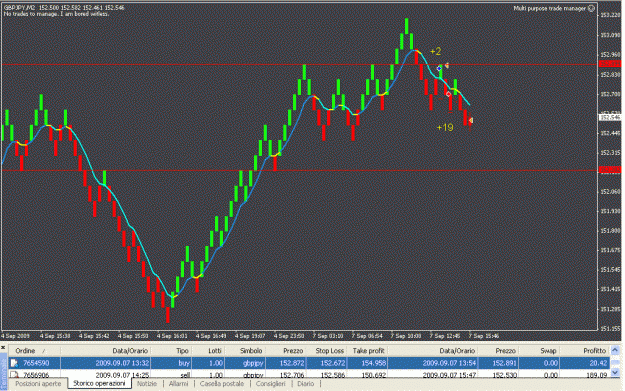Screen dimensions: 625x391
Task: Click the +2 profit label on the chart
Action: tap(436, 51)
